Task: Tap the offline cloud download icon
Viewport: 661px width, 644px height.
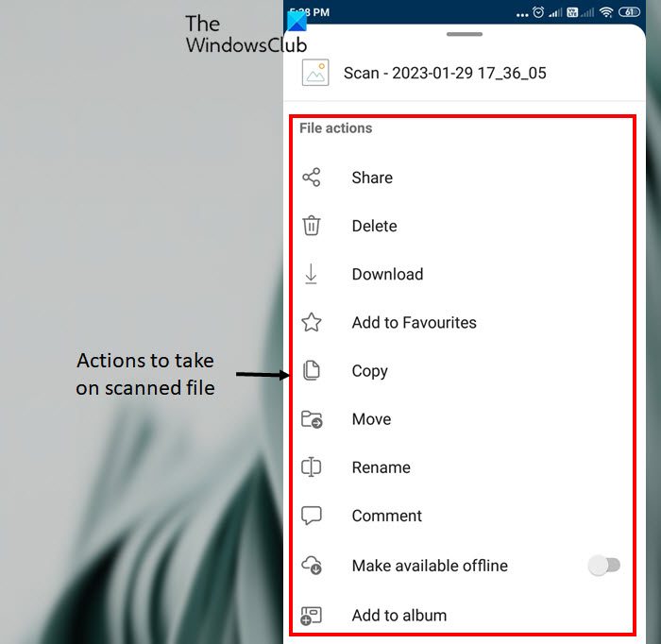Action: pos(312,566)
